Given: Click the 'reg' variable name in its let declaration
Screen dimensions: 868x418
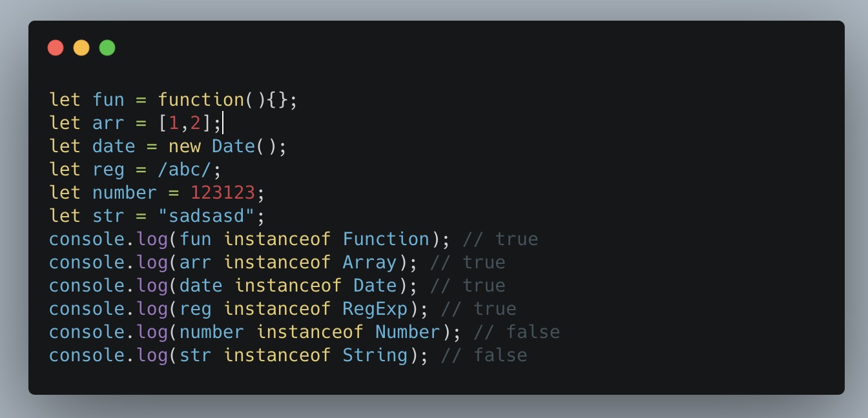Looking at the screenshot, I should tap(108, 170).
